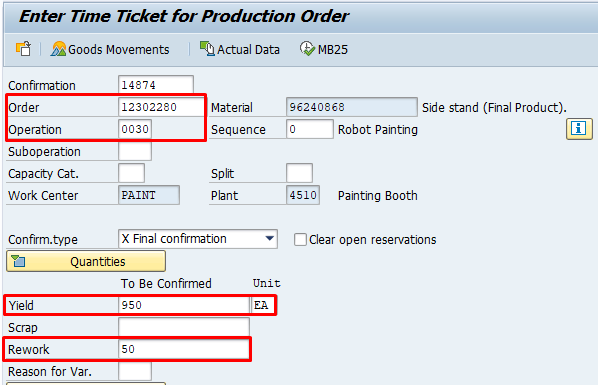Expand the Confirm.type dropdown arrow
The width and height of the screenshot is (598, 385).
pos(270,239)
